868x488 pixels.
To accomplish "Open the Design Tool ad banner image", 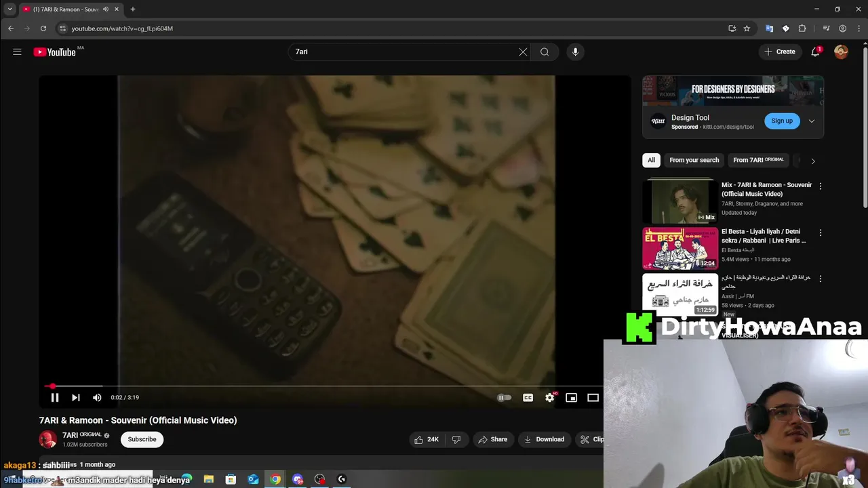I will click(733, 90).
